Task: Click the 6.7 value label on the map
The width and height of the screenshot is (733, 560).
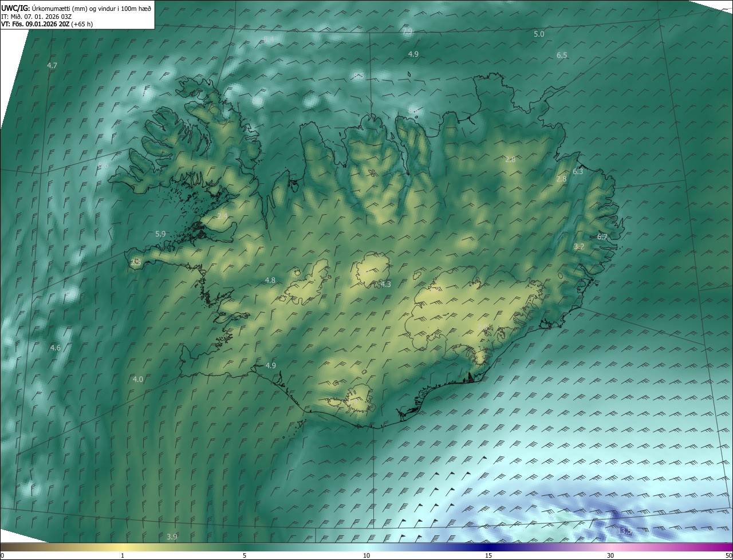Action: 602,236
